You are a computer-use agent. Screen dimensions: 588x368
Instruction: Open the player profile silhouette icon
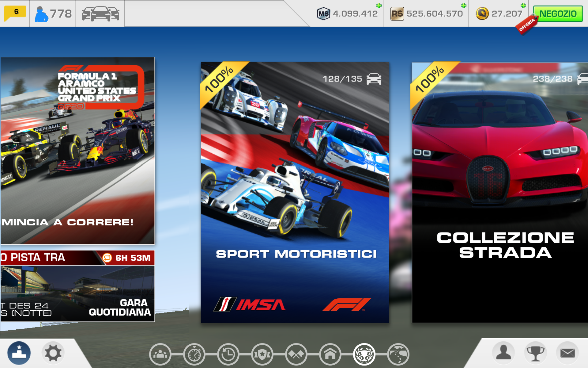503,353
